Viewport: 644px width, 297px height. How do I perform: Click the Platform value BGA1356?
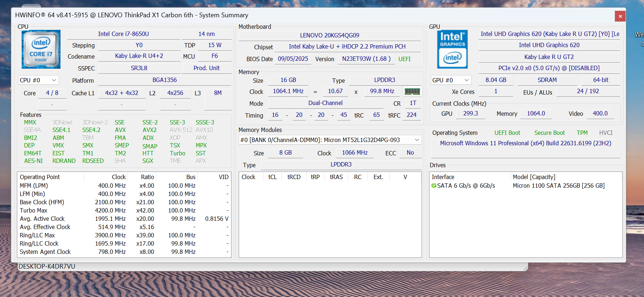165,80
